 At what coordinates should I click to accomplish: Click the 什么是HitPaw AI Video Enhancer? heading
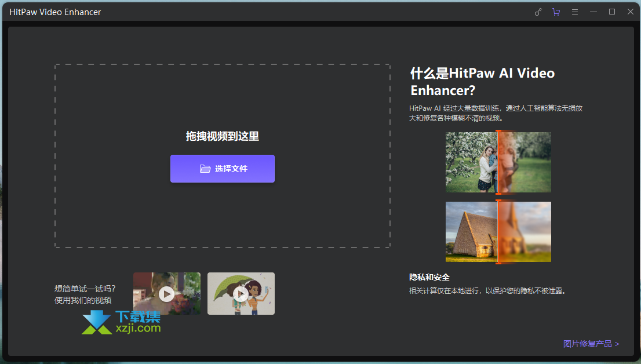(x=483, y=81)
